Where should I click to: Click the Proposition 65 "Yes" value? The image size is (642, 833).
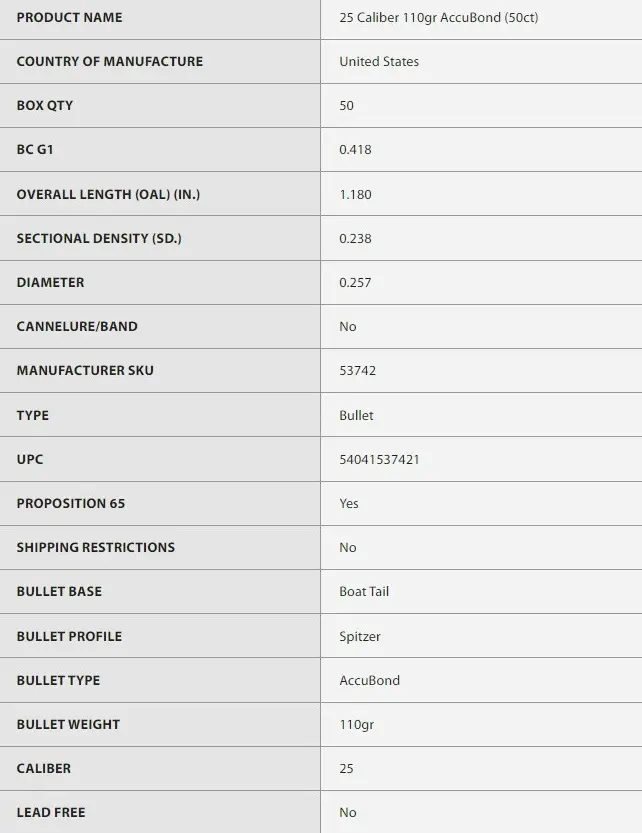348,503
